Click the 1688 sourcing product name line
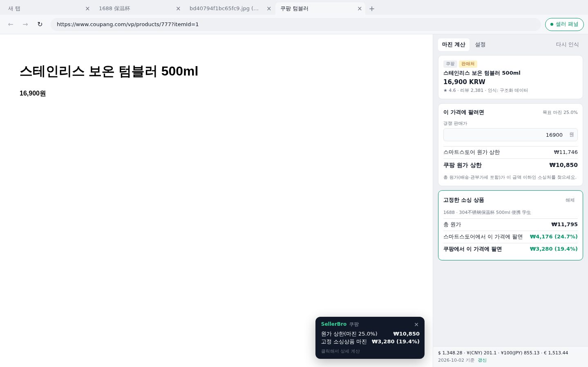The width and height of the screenshot is (588, 367). [x=487, y=212]
